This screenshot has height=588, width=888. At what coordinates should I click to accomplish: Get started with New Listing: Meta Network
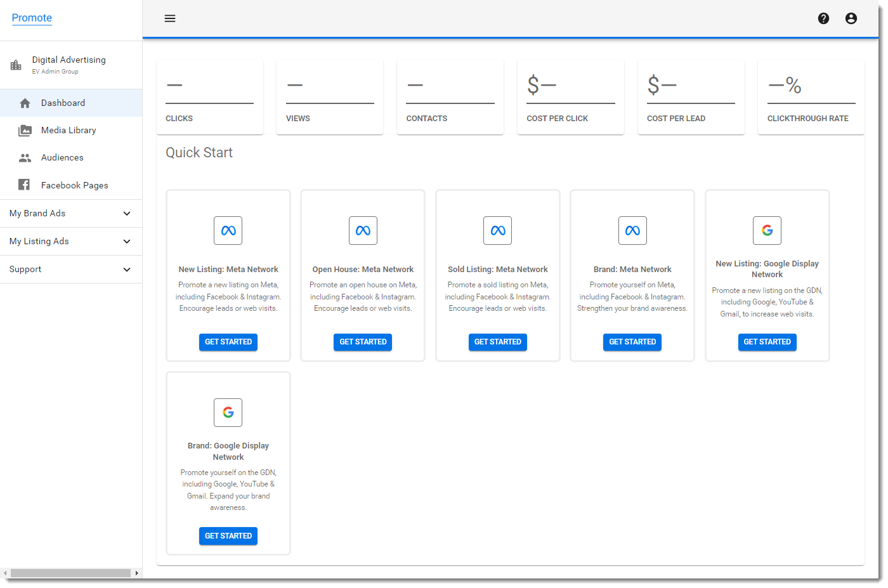pyautogui.click(x=228, y=342)
